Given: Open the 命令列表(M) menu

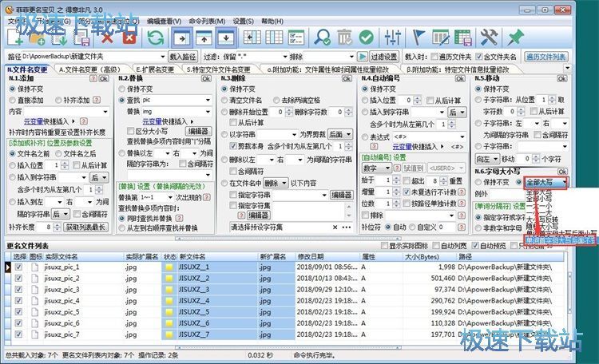Looking at the screenshot, I should click(207, 21).
